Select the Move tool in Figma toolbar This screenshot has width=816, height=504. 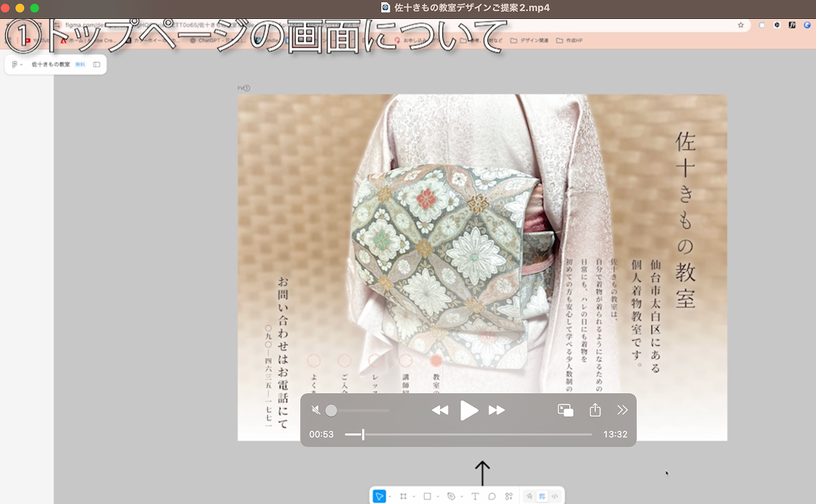pos(379,496)
